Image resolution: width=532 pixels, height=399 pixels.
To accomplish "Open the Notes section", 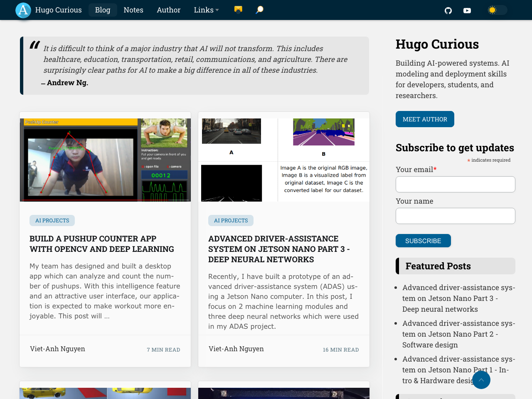I will pos(133,10).
